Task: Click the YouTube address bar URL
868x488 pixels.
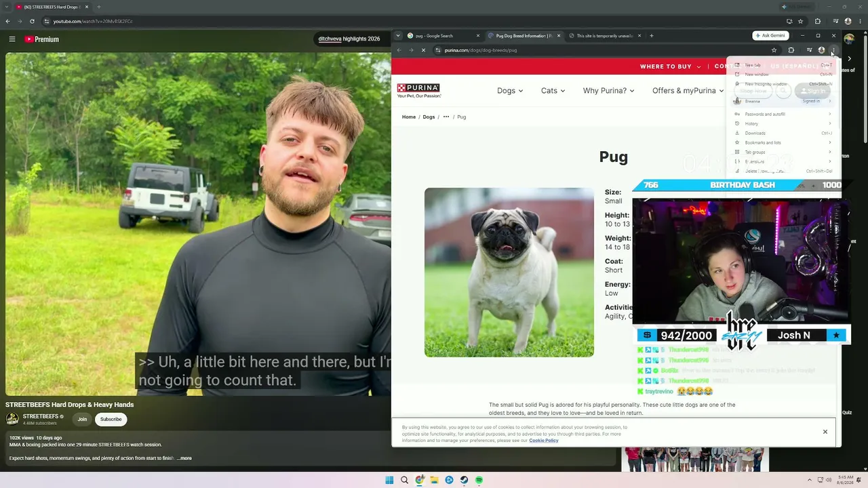Action: click(x=93, y=21)
